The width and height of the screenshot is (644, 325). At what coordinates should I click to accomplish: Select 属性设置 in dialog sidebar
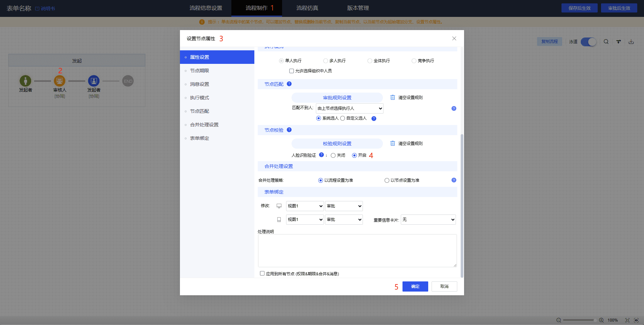[217, 57]
